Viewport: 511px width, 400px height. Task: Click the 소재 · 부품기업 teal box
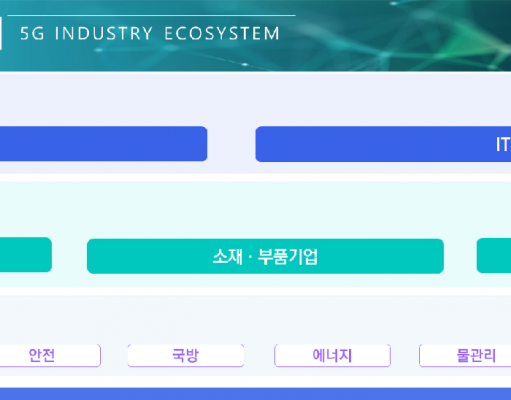click(265, 256)
